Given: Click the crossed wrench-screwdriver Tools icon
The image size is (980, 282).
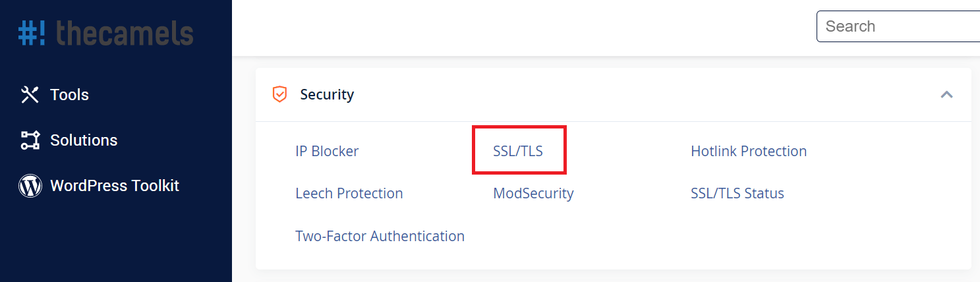Looking at the screenshot, I should [30, 95].
